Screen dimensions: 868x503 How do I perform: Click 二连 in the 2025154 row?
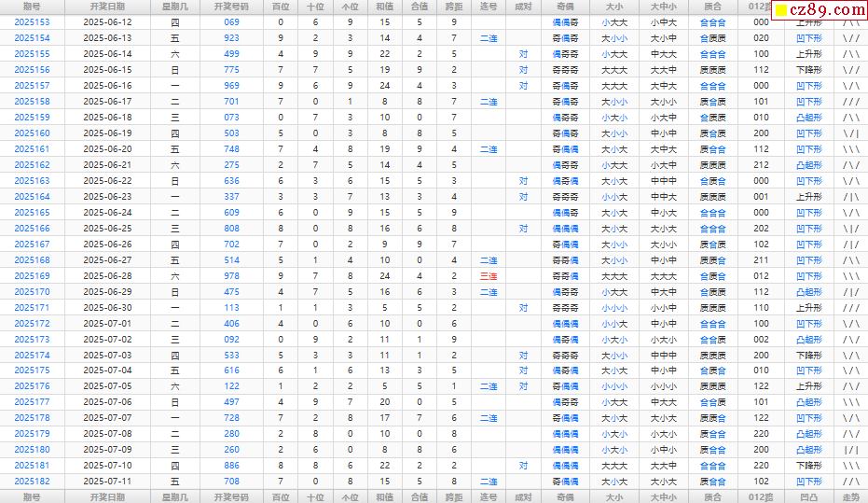[x=489, y=39]
